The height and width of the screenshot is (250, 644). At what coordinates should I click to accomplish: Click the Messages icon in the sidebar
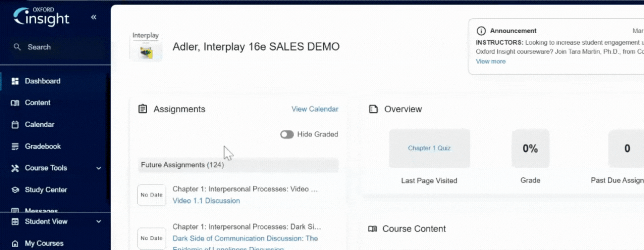[x=15, y=211]
